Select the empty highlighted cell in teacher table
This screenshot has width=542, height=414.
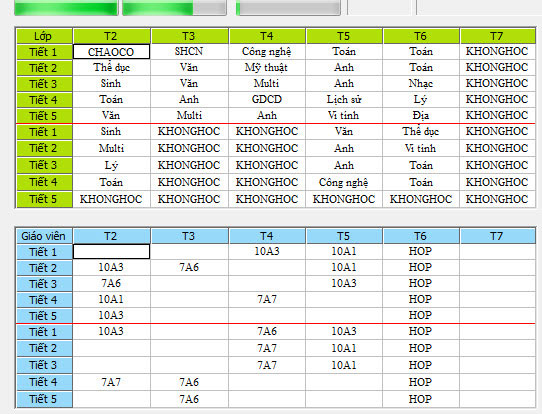pyautogui.click(x=111, y=251)
